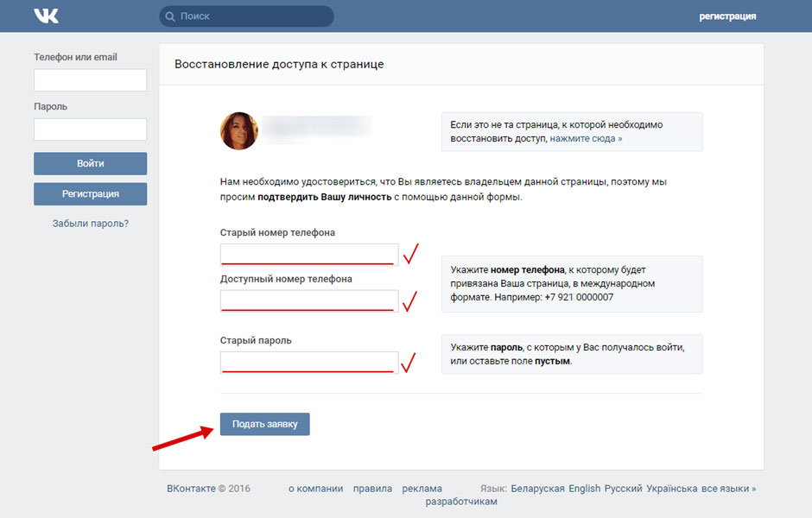
Task: Open the Забыли пароль? link
Action: pos(90,224)
